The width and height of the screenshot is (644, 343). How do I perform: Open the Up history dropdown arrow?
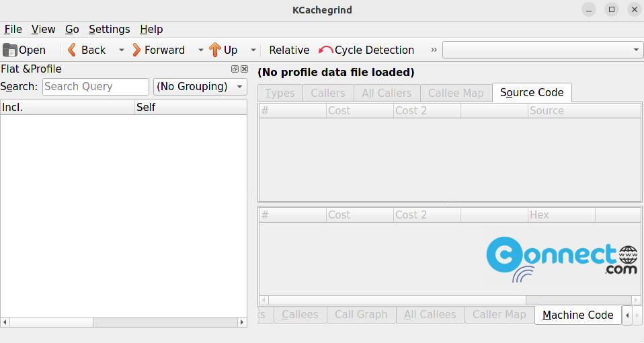[253, 50]
